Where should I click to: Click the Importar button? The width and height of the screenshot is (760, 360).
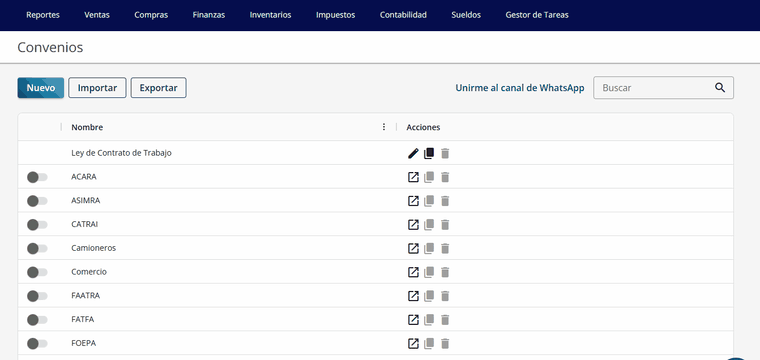click(97, 88)
